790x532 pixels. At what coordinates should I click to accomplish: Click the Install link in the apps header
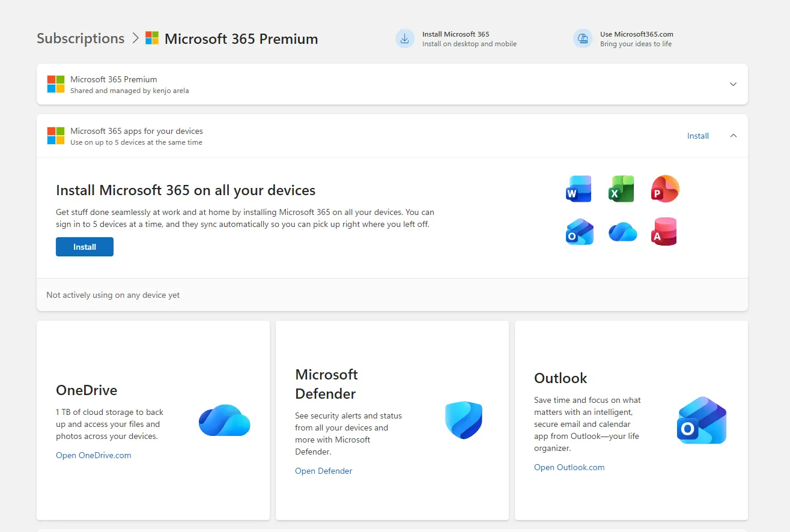pos(698,136)
